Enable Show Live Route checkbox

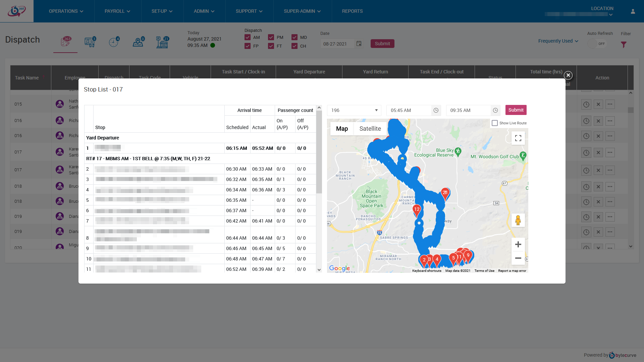pyautogui.click(x=495, y=123)
